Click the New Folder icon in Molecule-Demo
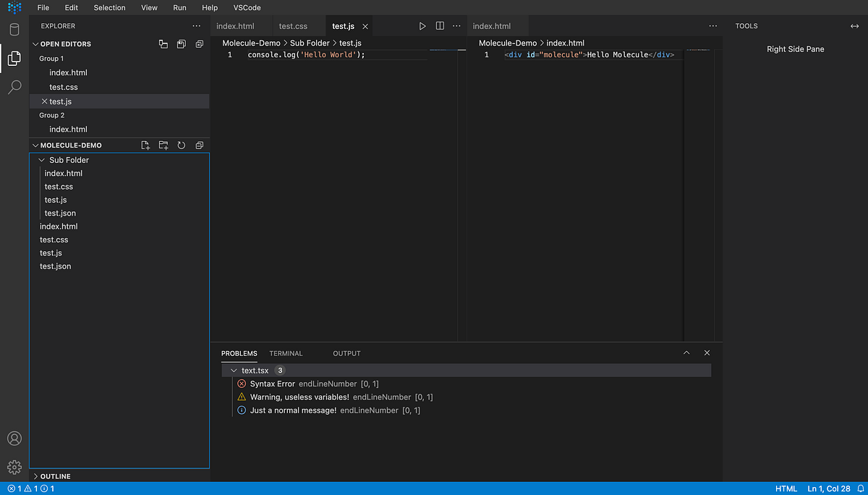 [x=163, y=145]
